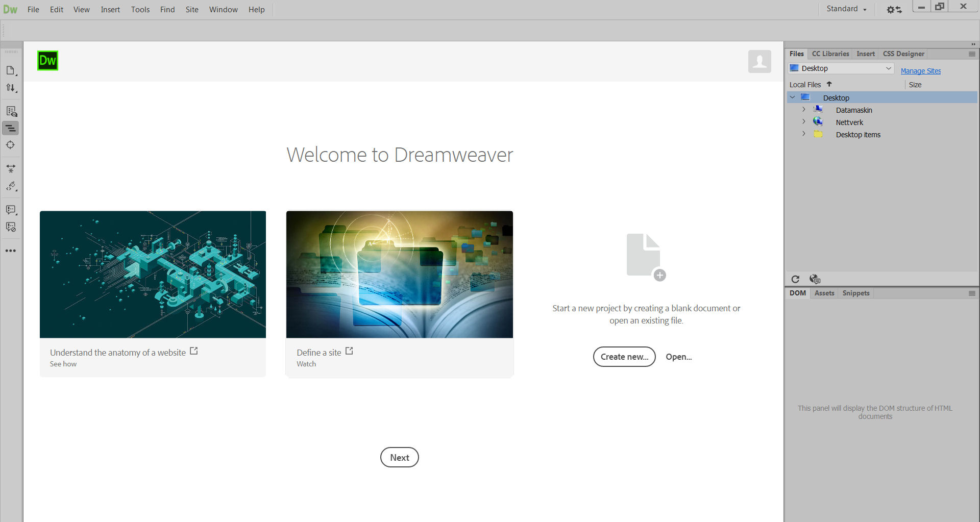This screenshot has height=522, width=980.
Task: Switch to the CSS Designer tab
Action: 903,54
